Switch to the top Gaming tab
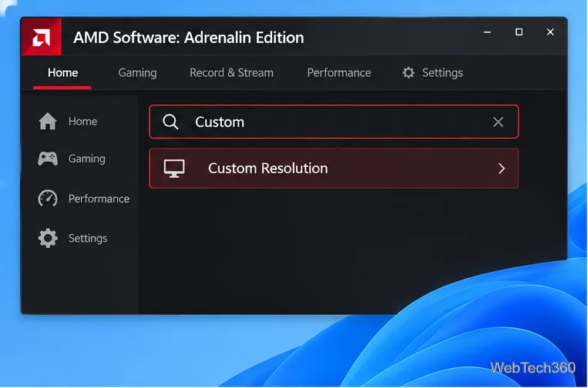 [137, 72]
